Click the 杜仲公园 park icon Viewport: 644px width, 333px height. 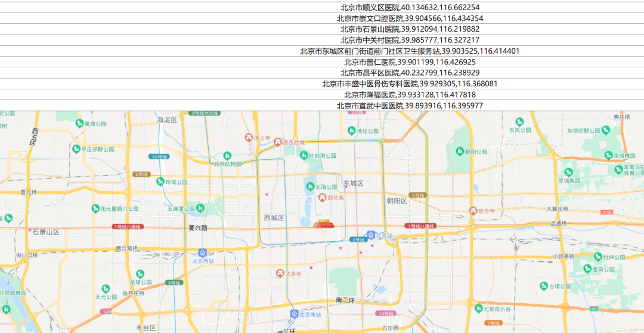coord(599,257)
